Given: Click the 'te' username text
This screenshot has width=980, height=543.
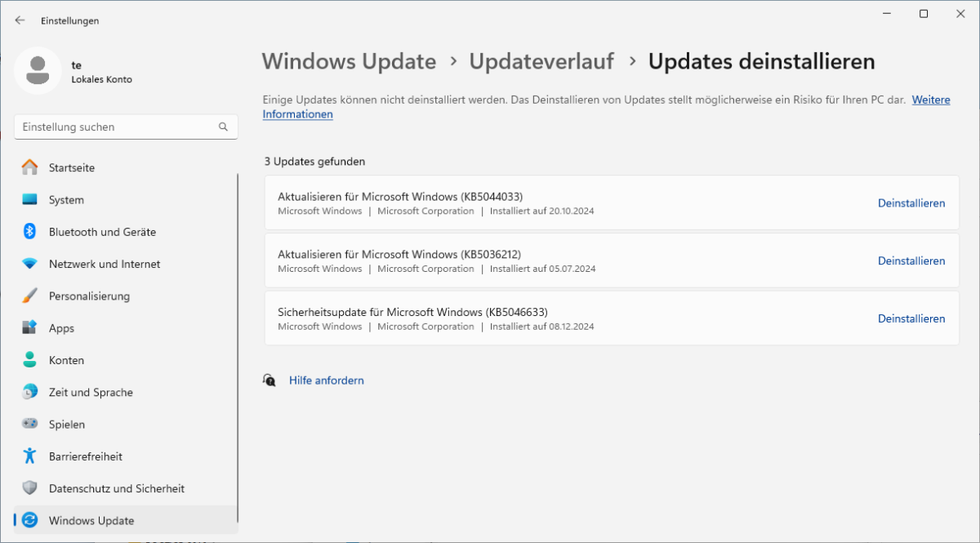Looking at the screenshot, I should tap(77, 65).
